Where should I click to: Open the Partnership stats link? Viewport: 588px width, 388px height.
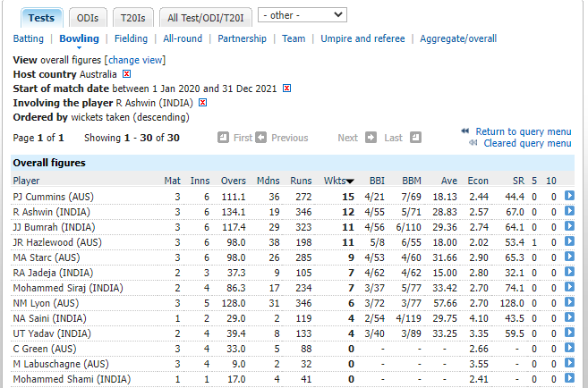242,38
